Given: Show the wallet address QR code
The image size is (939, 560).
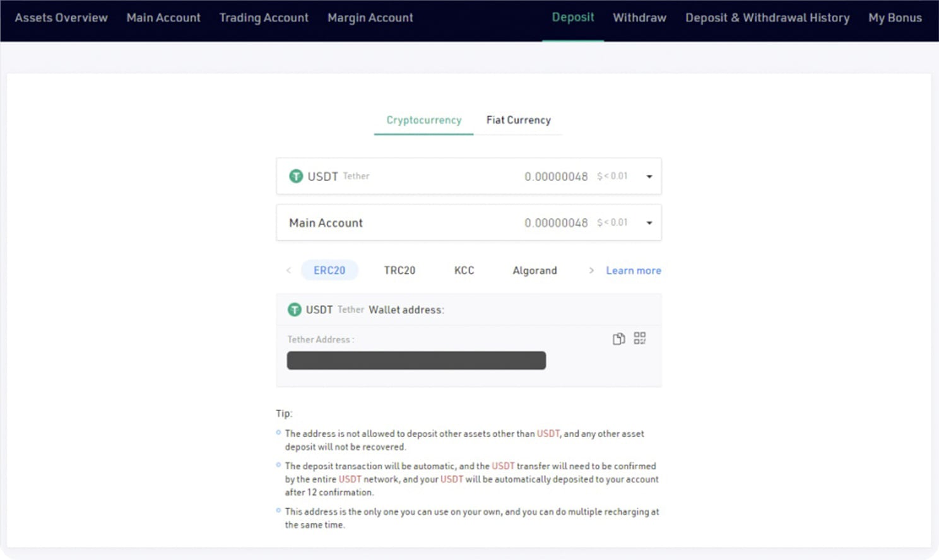Looking at the screenshot, I should [640, 339].
